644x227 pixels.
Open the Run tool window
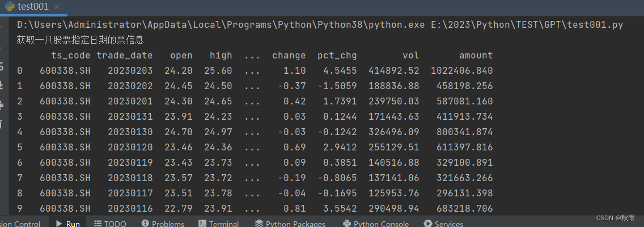point(67,223)
